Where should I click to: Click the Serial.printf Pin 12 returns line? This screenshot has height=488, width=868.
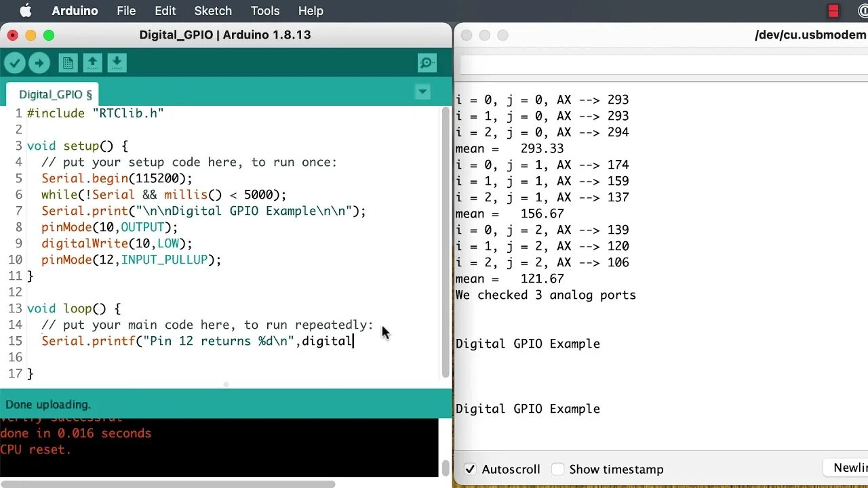pyautogui.click(x=197, y=341)
